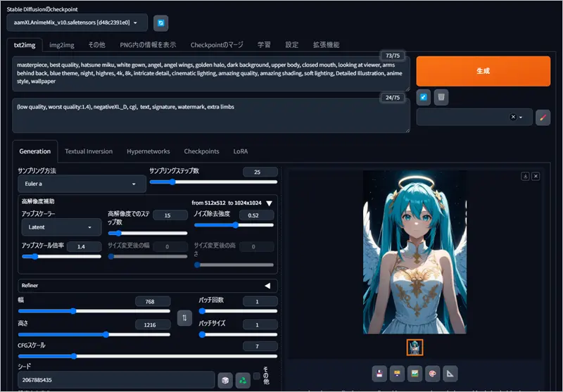Reuse the last seed with the recycle icon
The image size is (563, 392).
(x=242, y=379)
